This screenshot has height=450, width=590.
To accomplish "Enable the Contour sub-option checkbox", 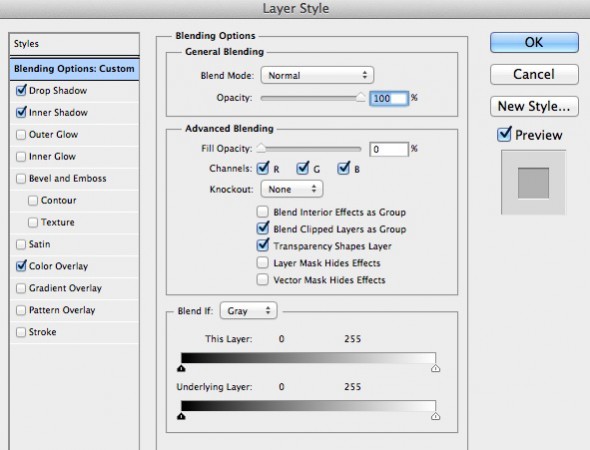I will (33, 200).
